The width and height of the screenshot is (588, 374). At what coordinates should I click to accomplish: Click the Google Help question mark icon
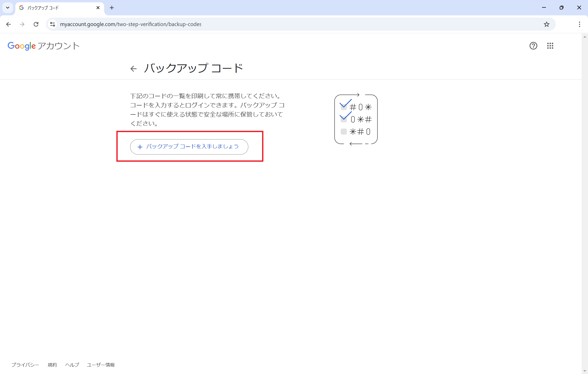533,46
